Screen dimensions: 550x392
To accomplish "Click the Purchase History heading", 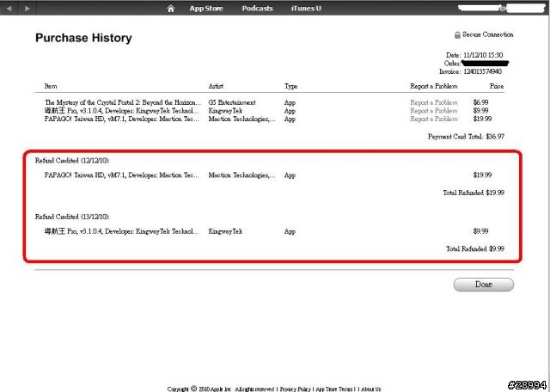I will pyautogui.click(x=83, y=38).
